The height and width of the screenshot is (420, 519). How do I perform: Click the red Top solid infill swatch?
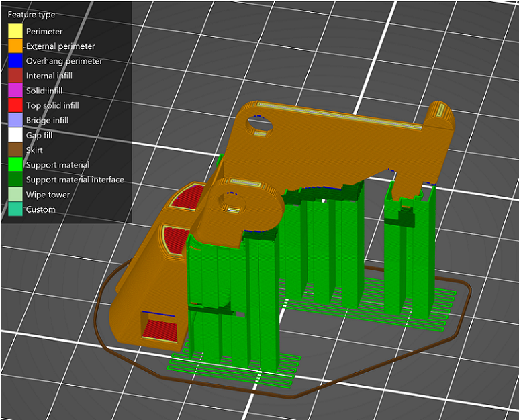15,105
